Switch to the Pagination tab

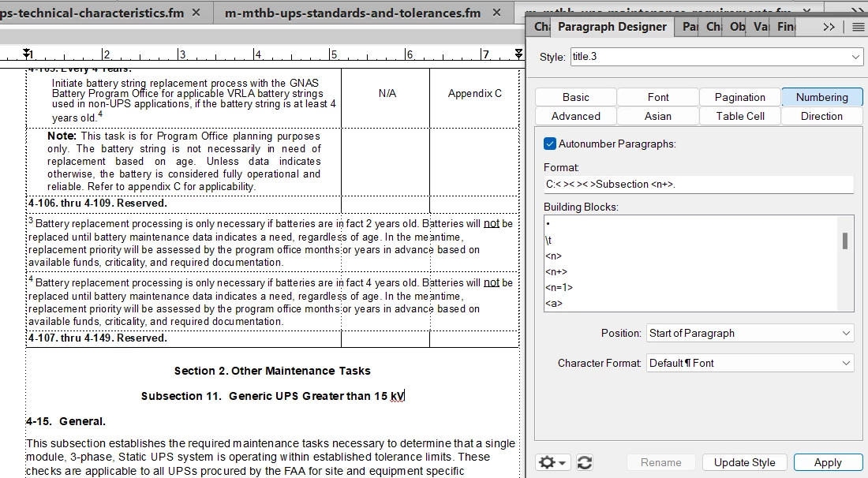coord(739,97)
